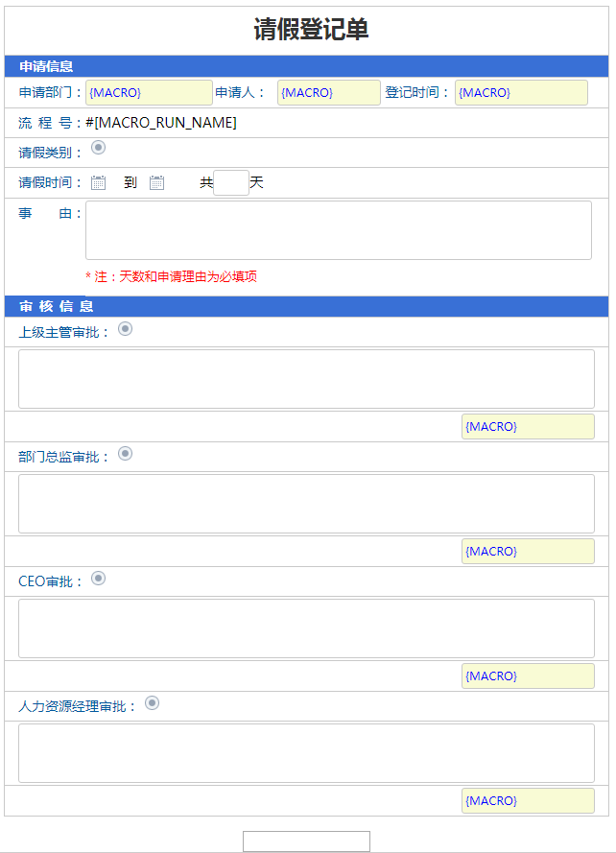Image resolution: width=616 pixels, height=853 pixels.
Task: Select the 上级主管审批 radio button
Action: pos(125,329)
